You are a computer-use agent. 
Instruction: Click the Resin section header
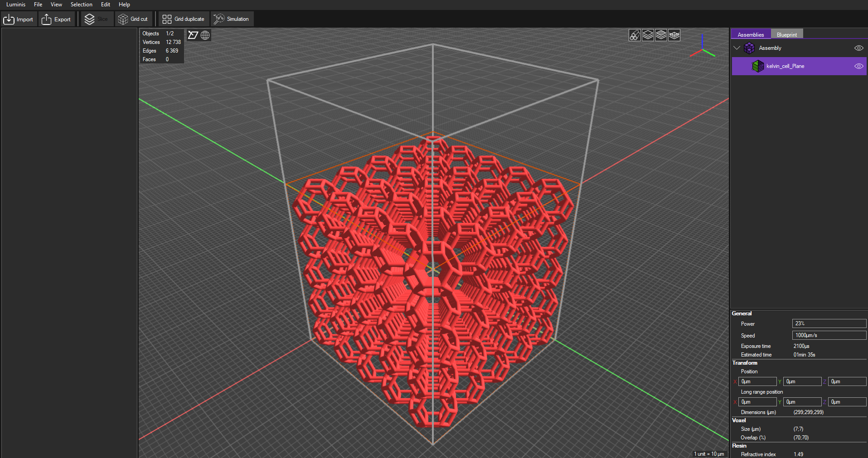739,446
